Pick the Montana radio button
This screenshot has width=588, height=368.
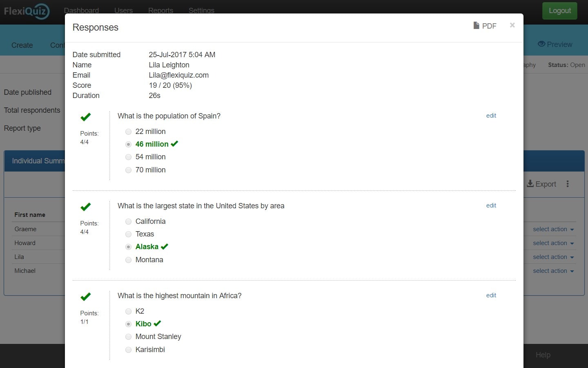128,260
